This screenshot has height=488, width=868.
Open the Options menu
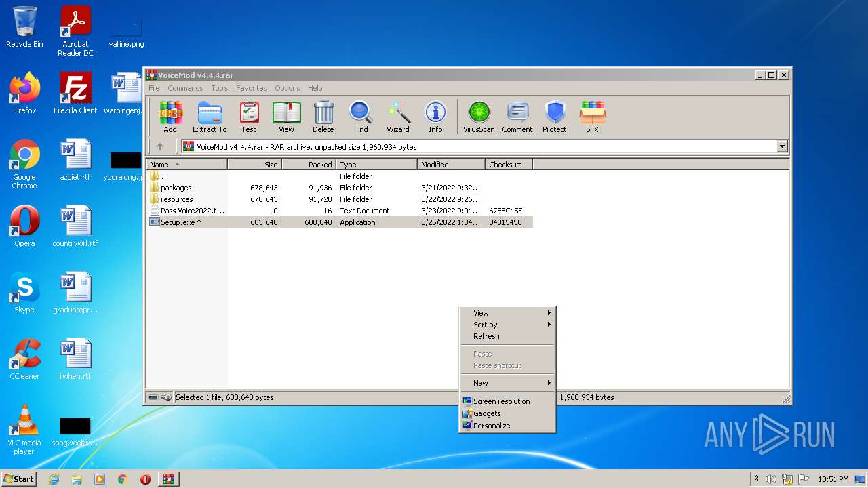pyautogui.click(x=287, y=88)
